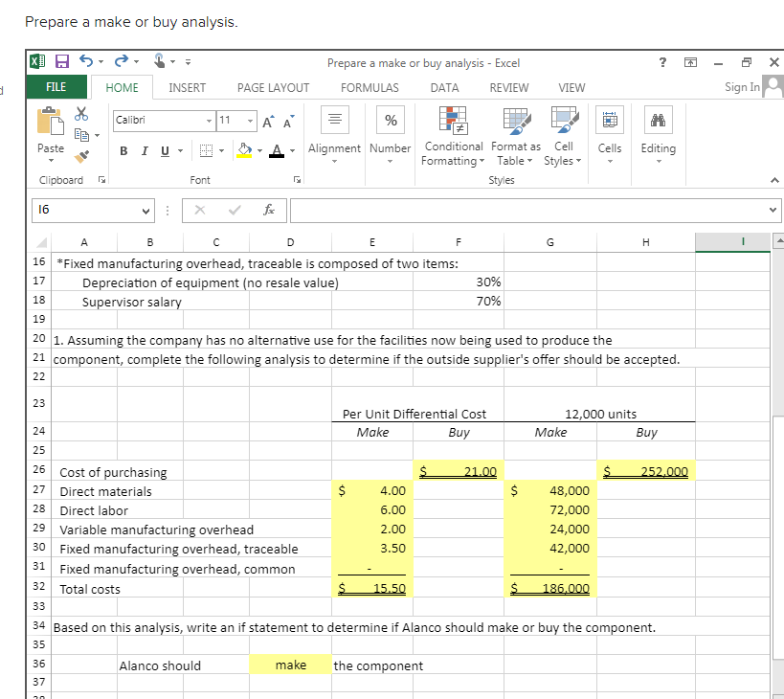Open the font name dropdown

tap(209, 122)
